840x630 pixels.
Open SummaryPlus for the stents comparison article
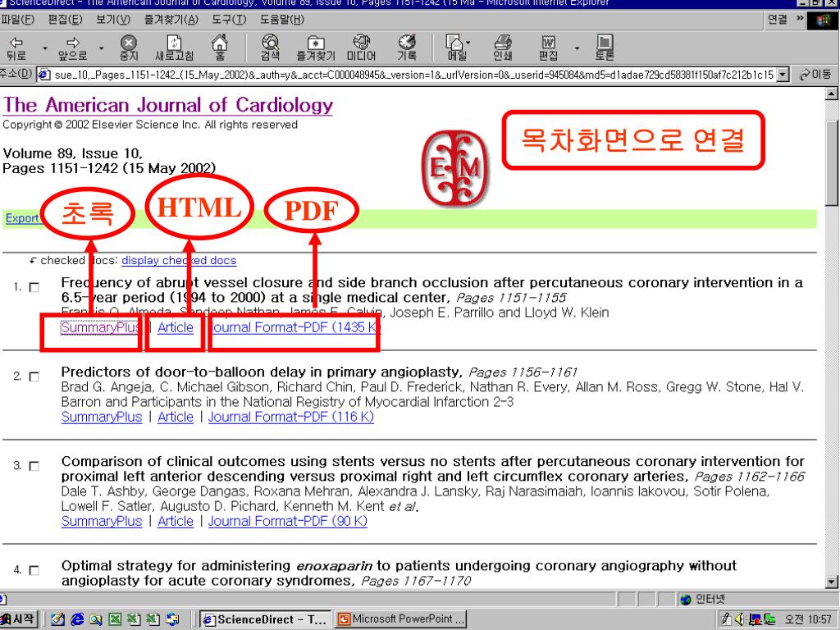click(102, 521)
